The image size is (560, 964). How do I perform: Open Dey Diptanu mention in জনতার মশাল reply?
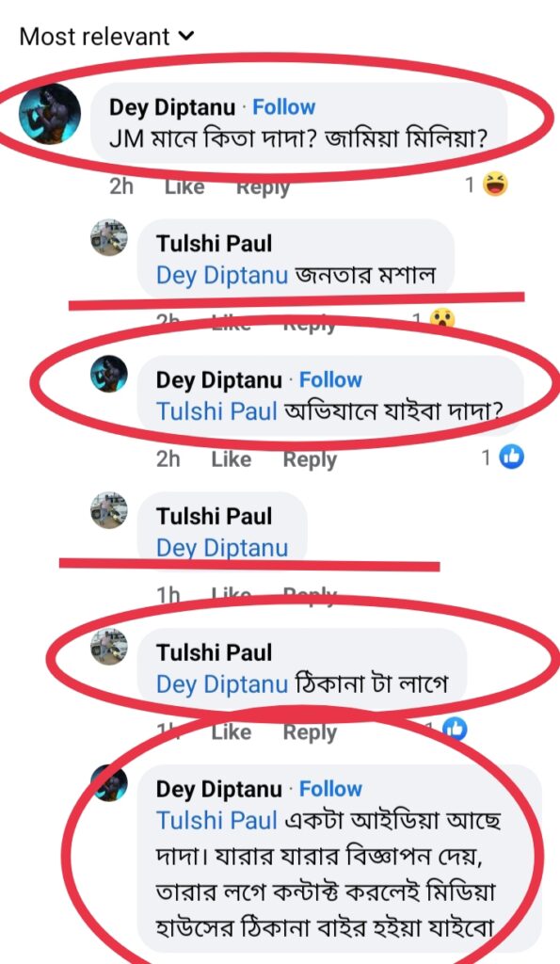[222, 276]
